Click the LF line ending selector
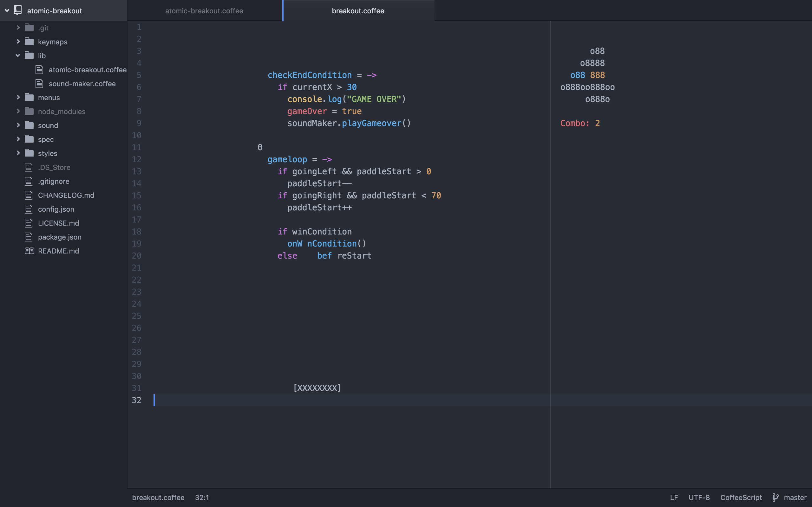 click(674, 497)
